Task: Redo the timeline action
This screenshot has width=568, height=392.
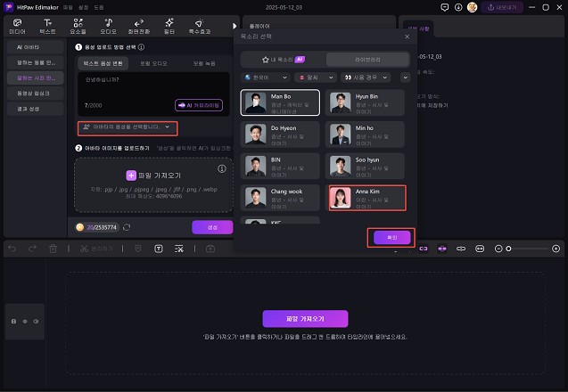Action: (33, 249)
